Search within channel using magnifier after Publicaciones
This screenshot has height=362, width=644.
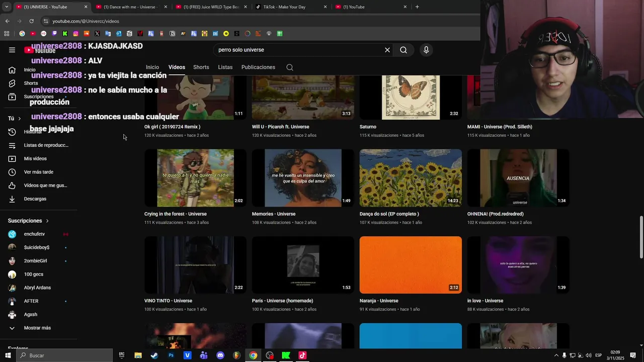point(290,67)
